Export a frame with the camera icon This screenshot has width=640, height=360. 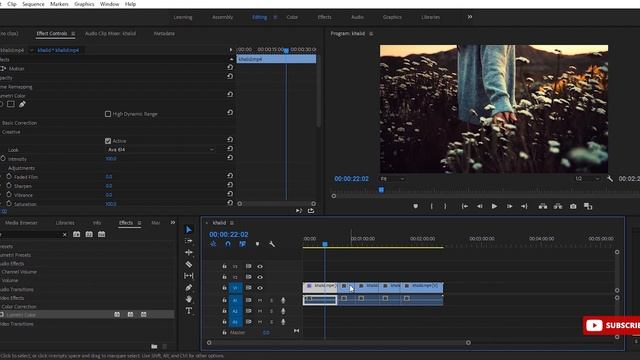tap(573, 207)
